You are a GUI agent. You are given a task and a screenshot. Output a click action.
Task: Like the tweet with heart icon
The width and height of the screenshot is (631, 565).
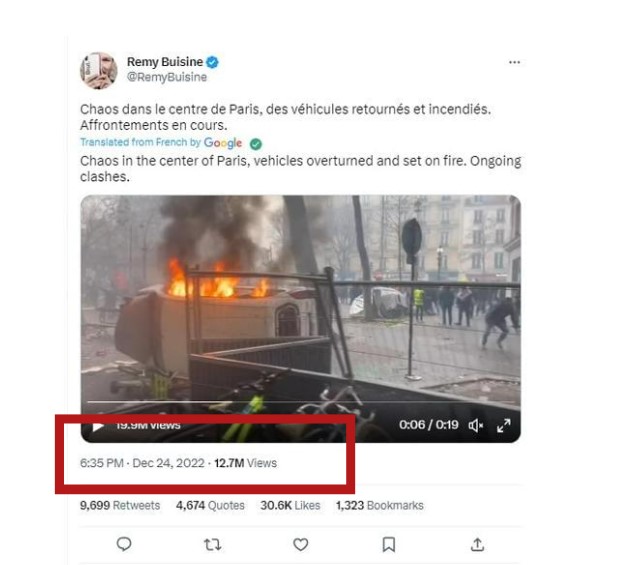pyautogui.click(x=301, y=544)
